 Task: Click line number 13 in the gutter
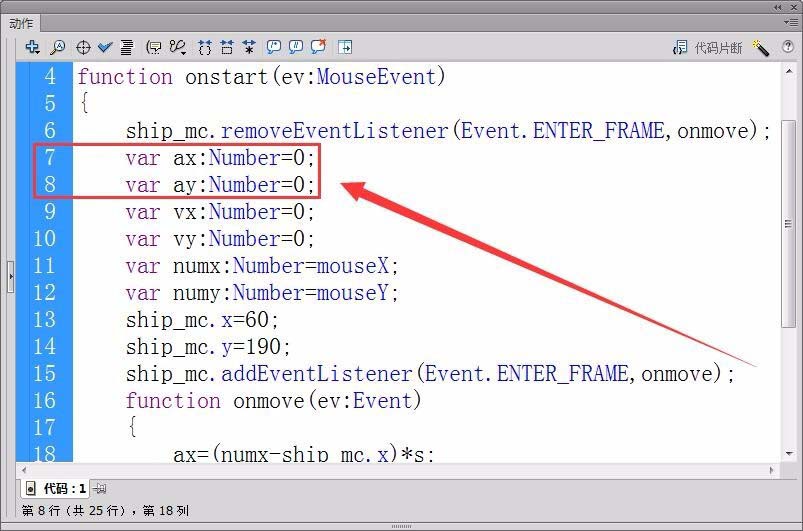(44, 320)
